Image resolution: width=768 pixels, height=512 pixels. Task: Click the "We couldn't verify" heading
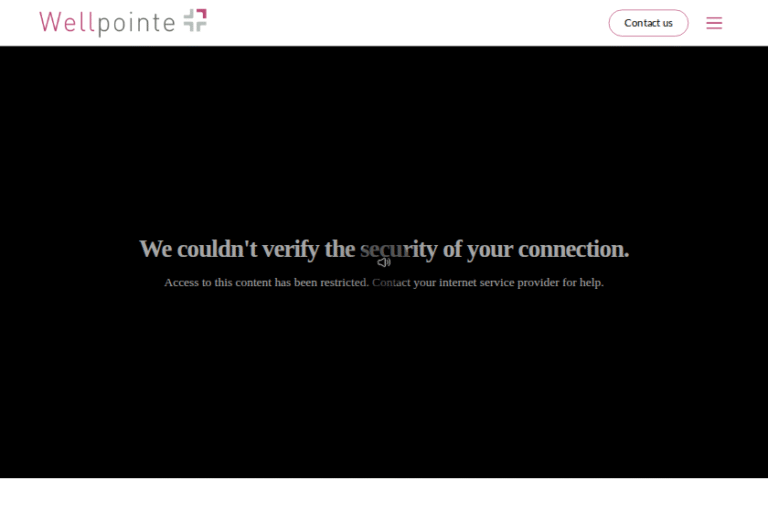(384, 249)
